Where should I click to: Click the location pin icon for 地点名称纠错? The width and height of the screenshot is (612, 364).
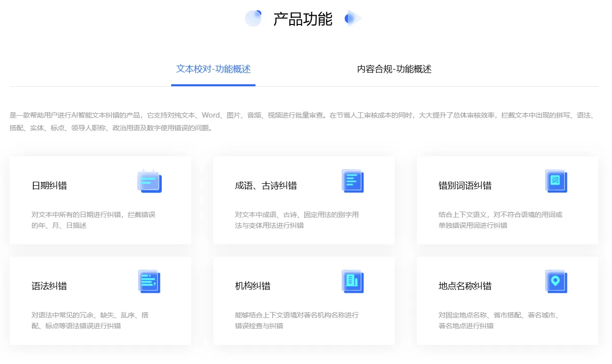click(556, 281)
